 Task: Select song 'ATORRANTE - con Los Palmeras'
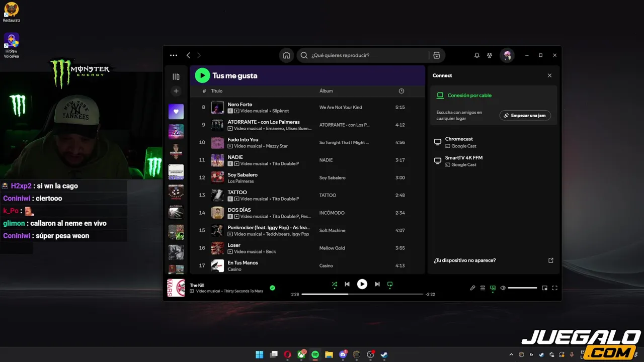click(x=264, y=122)
